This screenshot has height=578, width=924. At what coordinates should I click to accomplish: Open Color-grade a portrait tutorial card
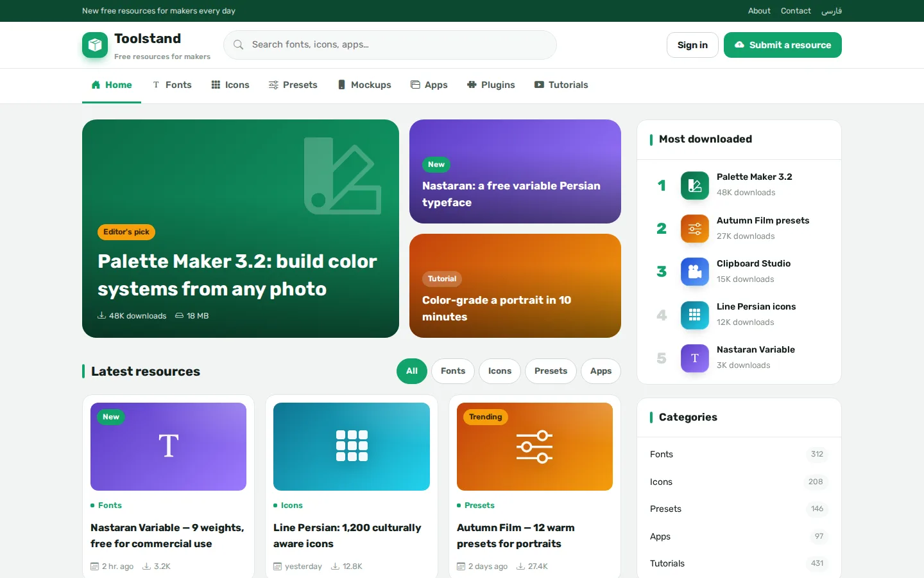pyautogui.click(x=515, y=286)
